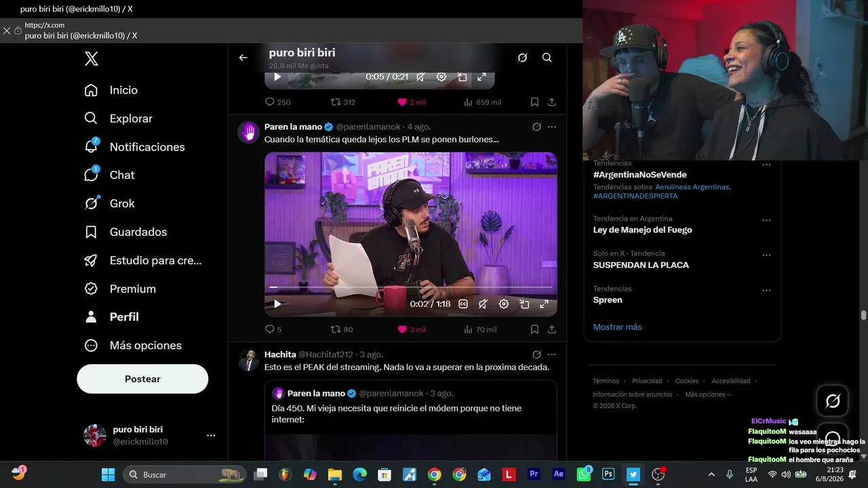
Task: Open Ley de Manejo del Fuego trend
Action: 642,230
